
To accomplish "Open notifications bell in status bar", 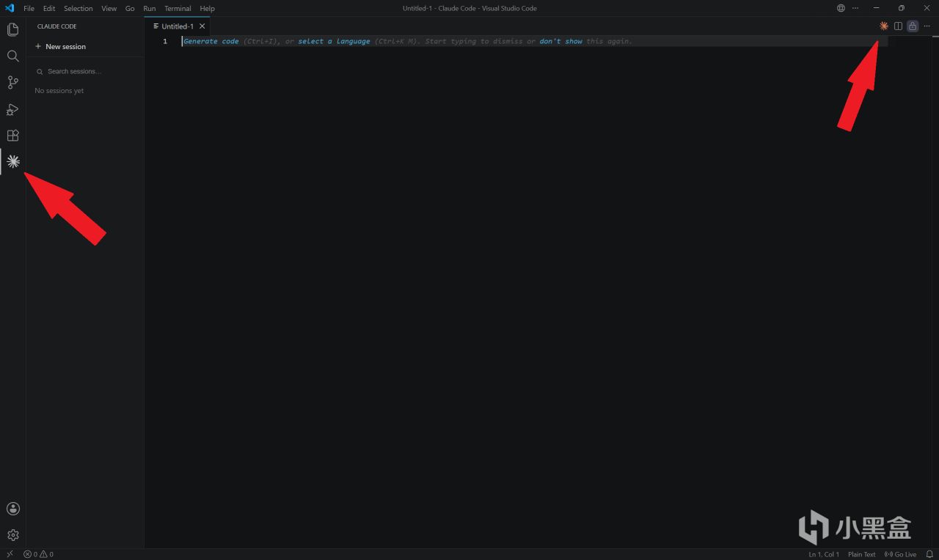I will point(929,554).
